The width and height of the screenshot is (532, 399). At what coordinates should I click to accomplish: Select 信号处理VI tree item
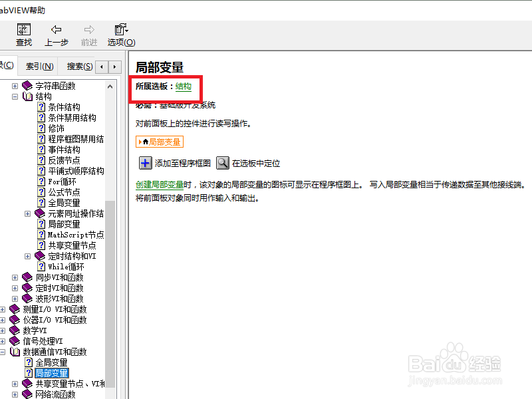(43, 341)
